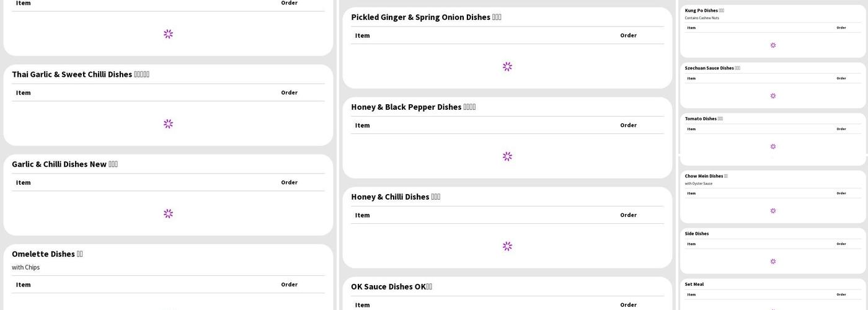Click Item column header under Honey & Chilli Dishes
The image size is (868, 310).
(362, 215)
